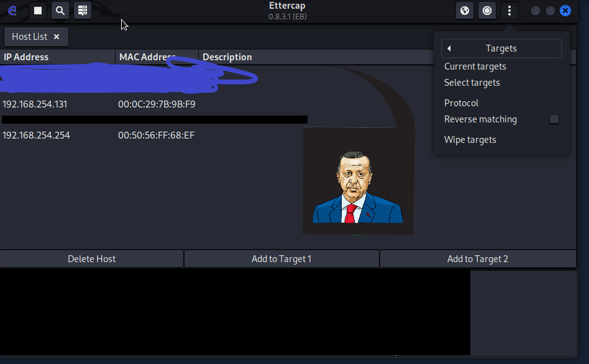Click MAC address 00:50:56:FF:68:EF
Image resolution: width=589 pixels, height=364 pixels.
pos(157,135)
